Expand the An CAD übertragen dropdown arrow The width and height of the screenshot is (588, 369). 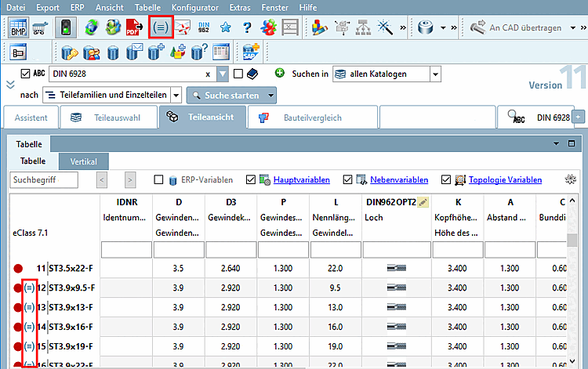pos(572,27)
